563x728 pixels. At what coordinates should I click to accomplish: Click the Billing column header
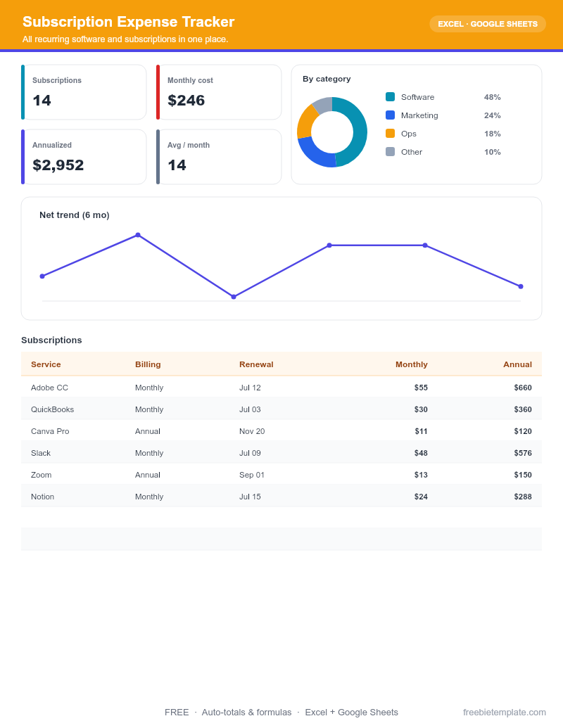tap(148, 364)
